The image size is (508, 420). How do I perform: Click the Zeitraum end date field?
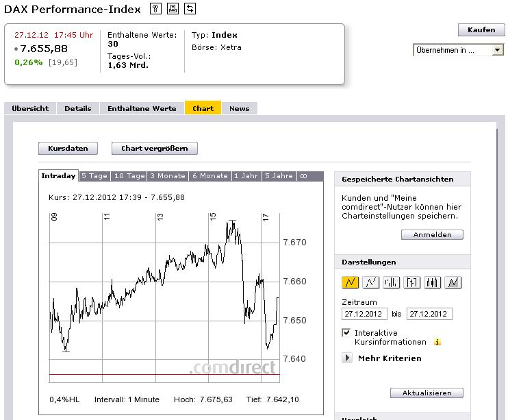[x=429, y=314]
